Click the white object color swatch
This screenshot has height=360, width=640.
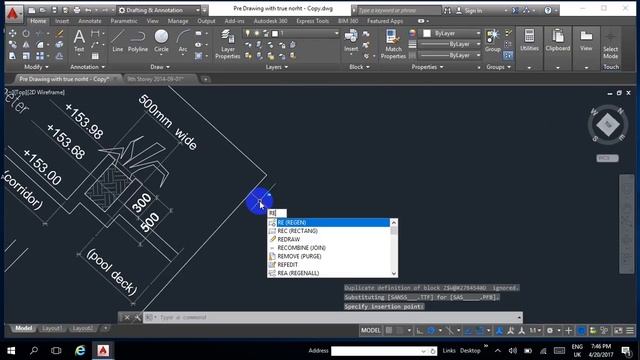[427, 33]
